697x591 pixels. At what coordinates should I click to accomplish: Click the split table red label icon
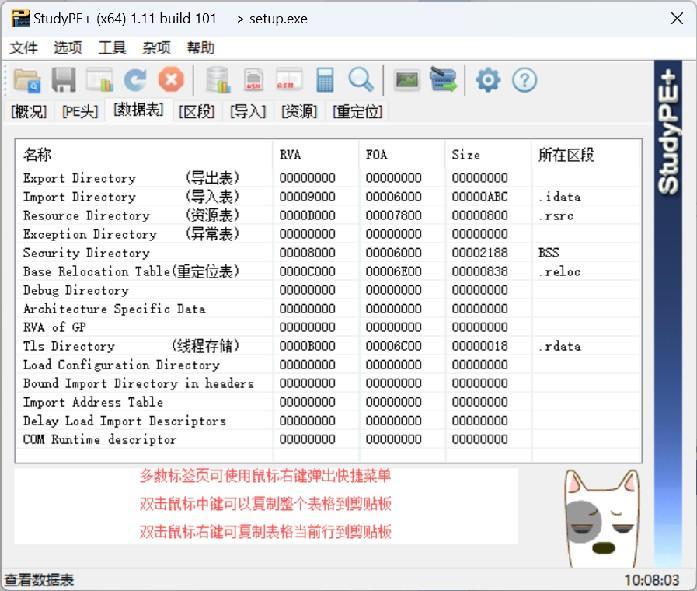(289, 80)
